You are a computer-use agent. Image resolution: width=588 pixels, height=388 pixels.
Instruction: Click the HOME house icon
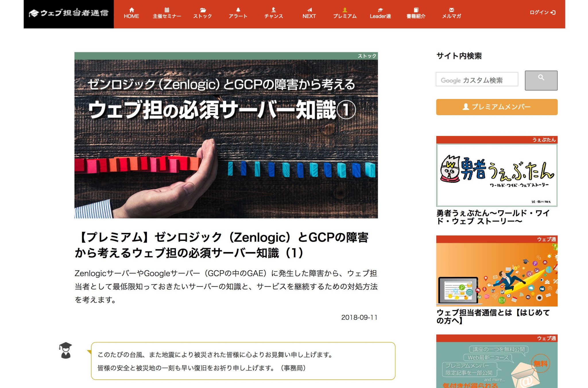(x=131, y=10)
